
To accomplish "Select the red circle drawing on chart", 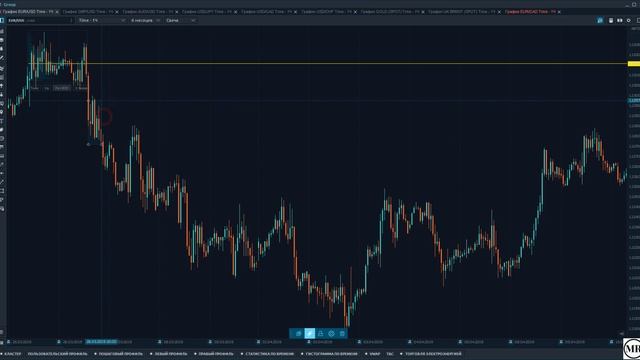I will point(105,117).
